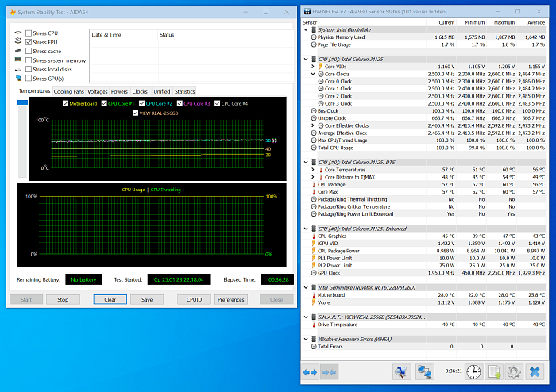Screen dimensions: 556x392
Task: Uncheck the Stress FPU checkbox
Action: (x=29, y=42)
